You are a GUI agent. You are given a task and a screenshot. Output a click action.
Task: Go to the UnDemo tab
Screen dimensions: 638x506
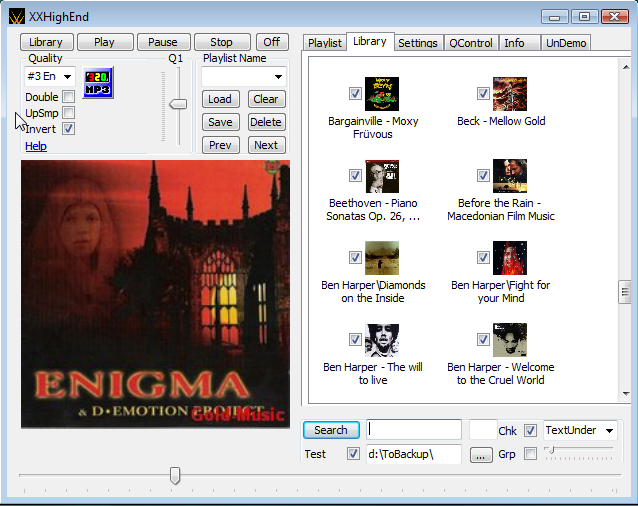(x=566, y=43)
